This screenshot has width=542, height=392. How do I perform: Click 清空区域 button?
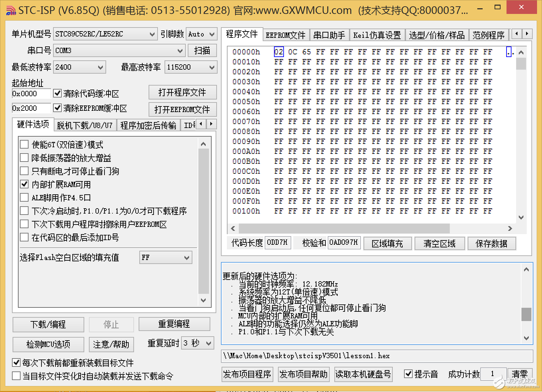(x=440, y=243)
